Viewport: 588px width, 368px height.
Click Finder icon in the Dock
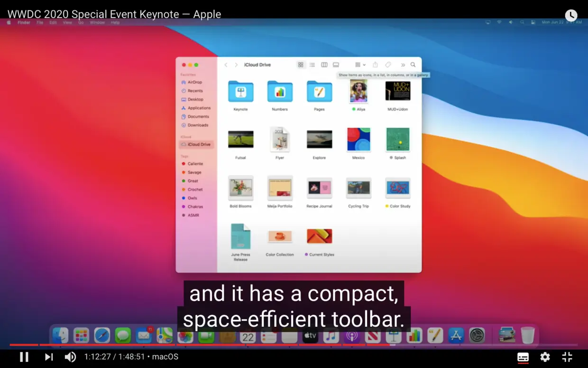(61, 335)
